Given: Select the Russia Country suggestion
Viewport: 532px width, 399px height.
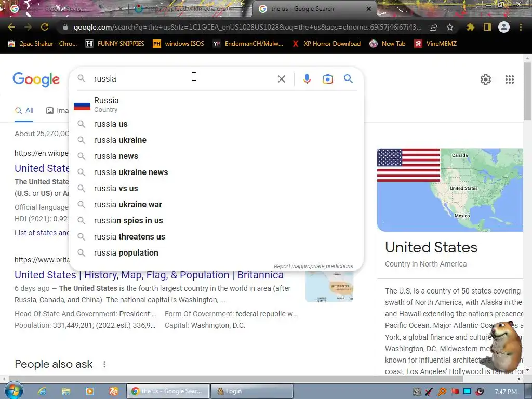Looking at the screenshot, I should point(216,104).
